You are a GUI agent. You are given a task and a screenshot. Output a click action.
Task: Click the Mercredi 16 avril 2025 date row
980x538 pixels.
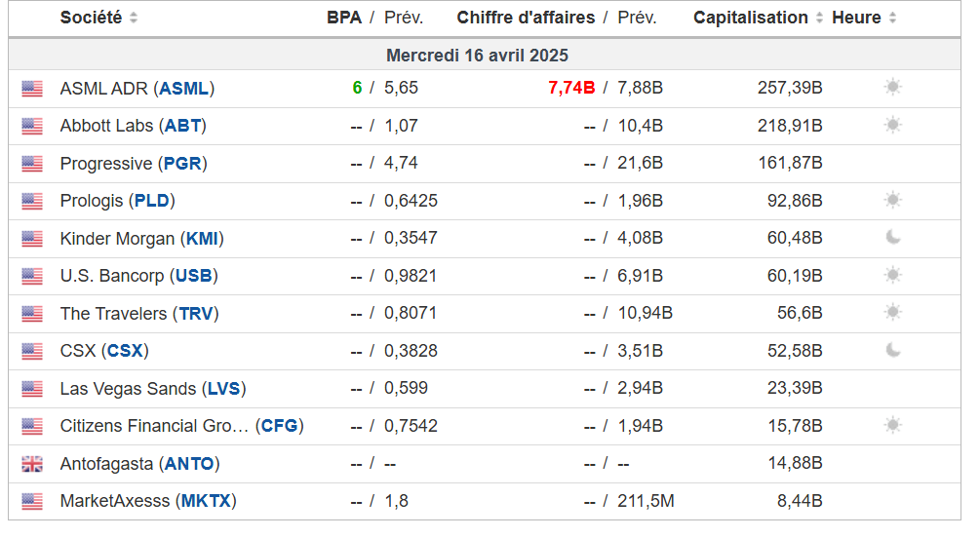477,56
